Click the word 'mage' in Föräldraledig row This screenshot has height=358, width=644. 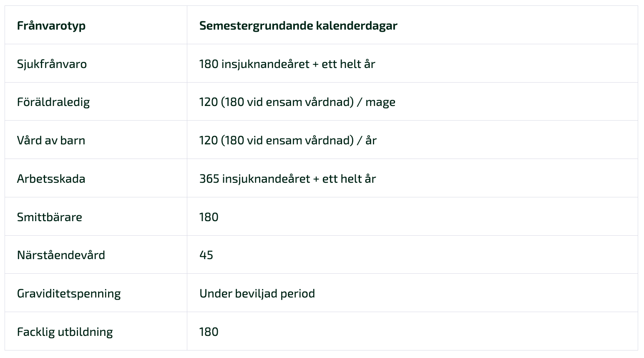pos(380,103)
